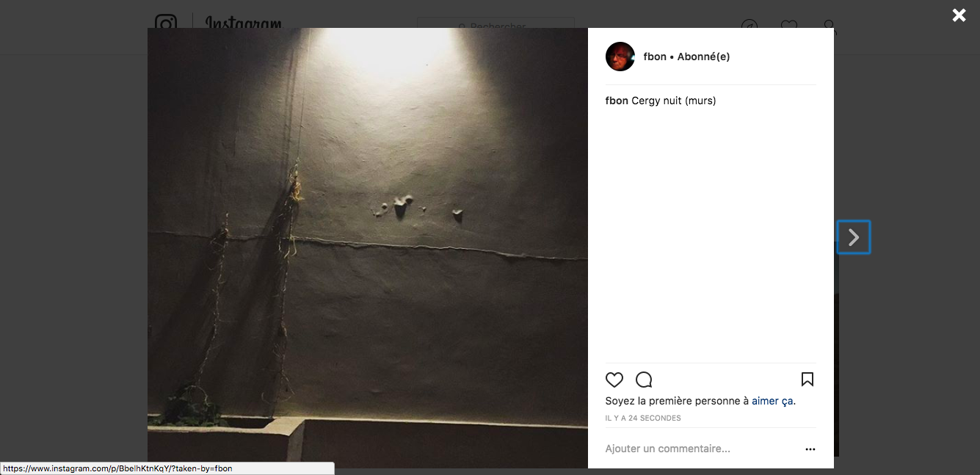The height and width of the screenshot is (475, 980).
Task: Open fbon's profile picture avatar
Action: pyautogui.click(x=620, y=57)
